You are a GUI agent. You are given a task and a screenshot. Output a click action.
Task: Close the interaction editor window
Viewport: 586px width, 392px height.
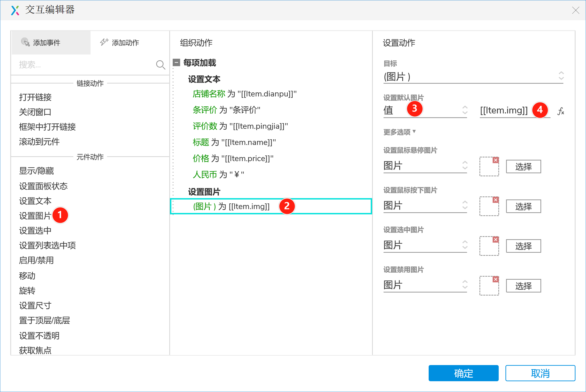tap(575, 10)
